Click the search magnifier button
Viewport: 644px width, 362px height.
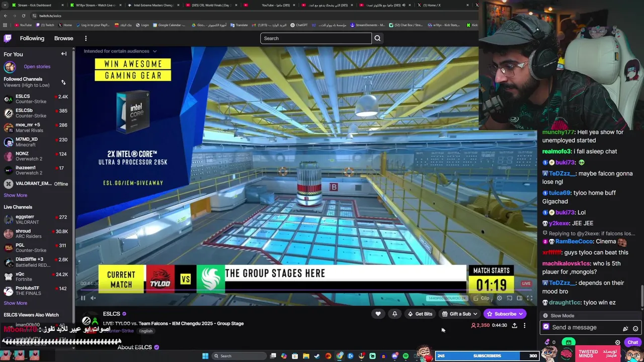point(377,38)
